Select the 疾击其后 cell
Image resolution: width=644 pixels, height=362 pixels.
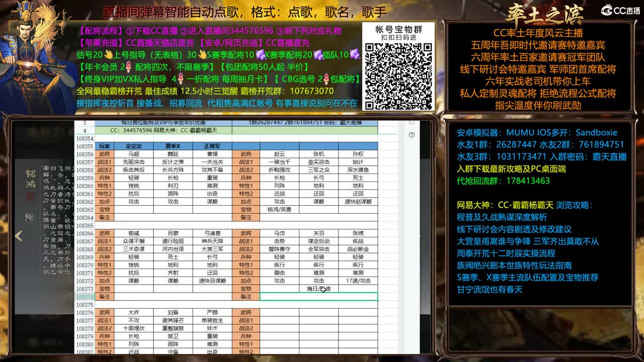(x=134, y=170)
